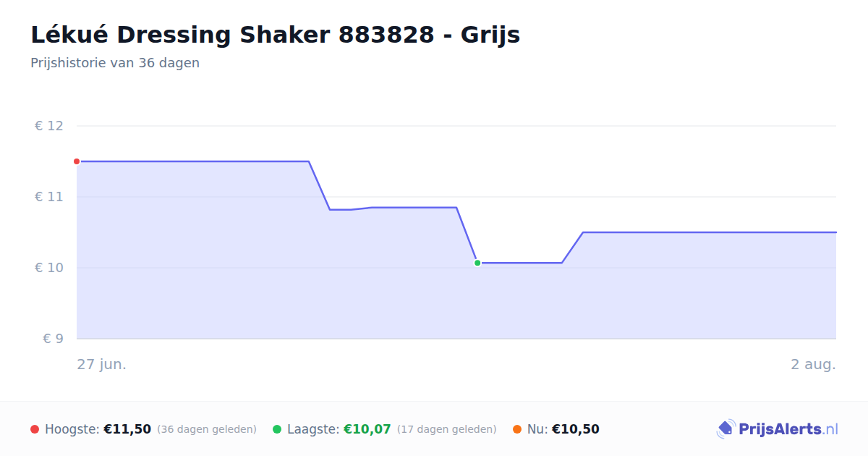
Task: Select the green Laagste legend dot
Action: pos(277,429)
